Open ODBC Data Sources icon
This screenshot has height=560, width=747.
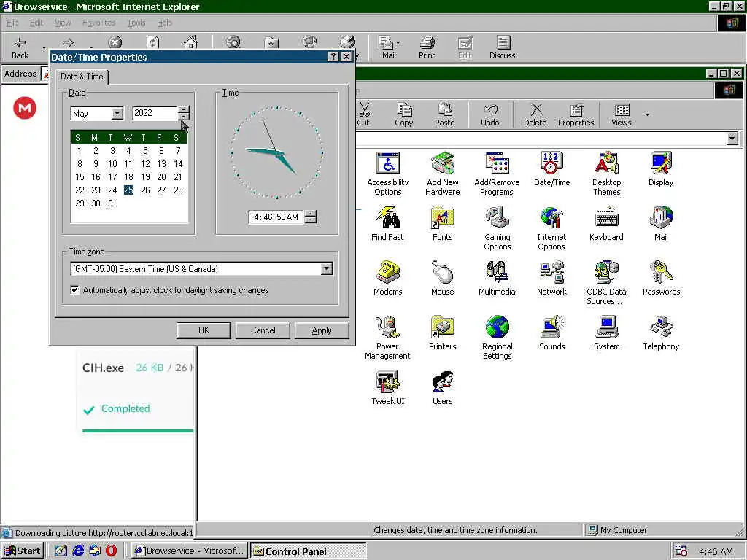tap(606, 283)
